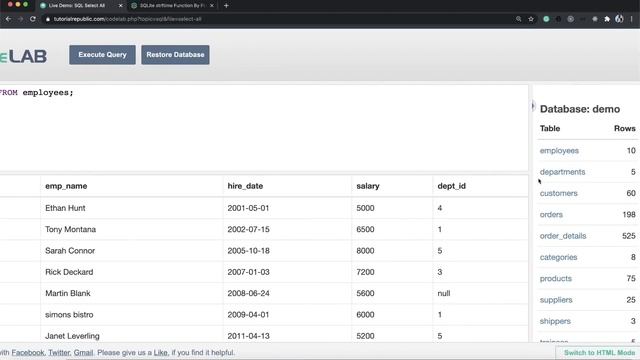This screenshot has width=640, height=360.
Task: Open the customers table link
Action: pos(558,193)
